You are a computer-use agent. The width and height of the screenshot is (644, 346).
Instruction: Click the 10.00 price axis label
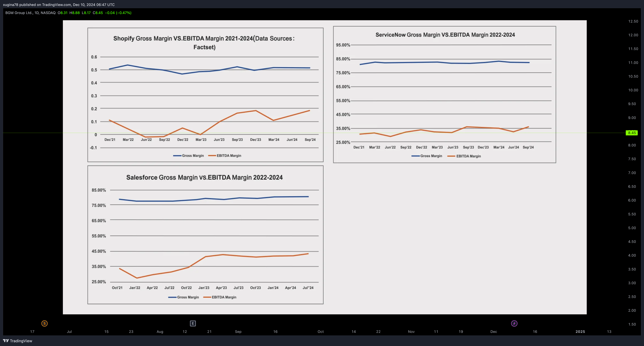[x=633, y=90]
